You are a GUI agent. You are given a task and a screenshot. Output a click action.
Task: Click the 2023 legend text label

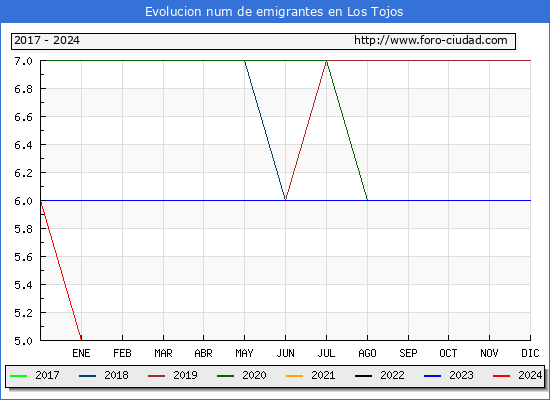(461, 375)
